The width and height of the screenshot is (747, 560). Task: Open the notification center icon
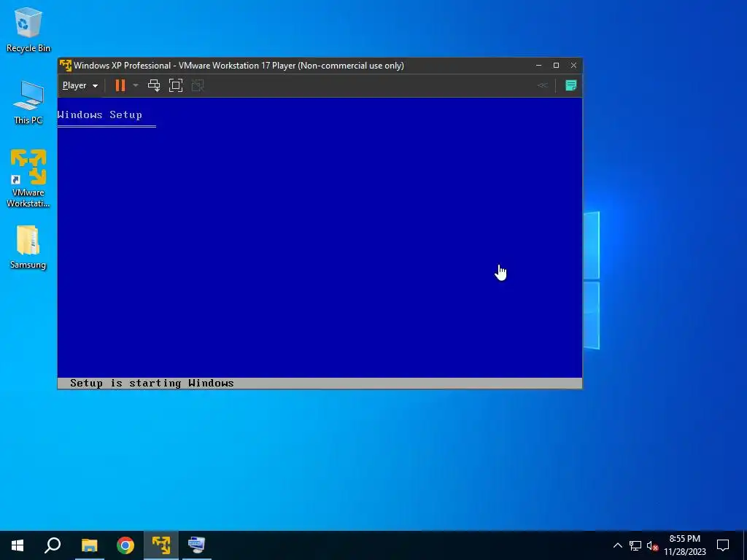pos(723,545)
